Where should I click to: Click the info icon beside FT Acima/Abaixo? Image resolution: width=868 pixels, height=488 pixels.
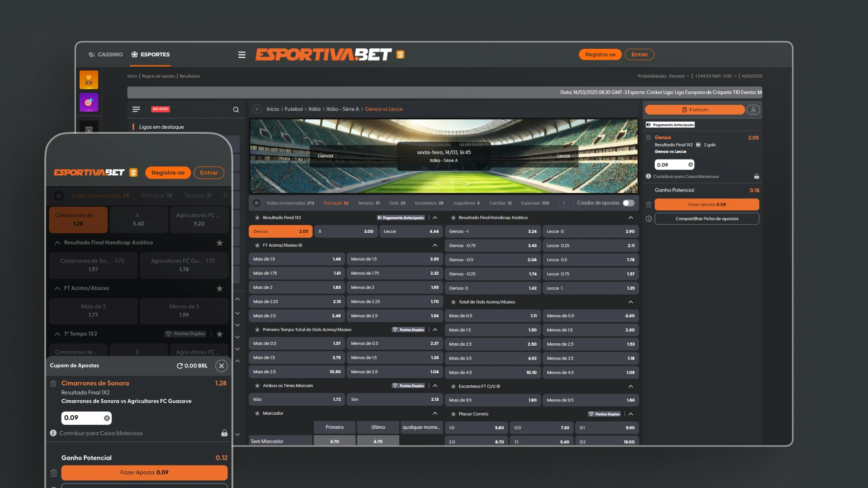(x=300, y=245)
